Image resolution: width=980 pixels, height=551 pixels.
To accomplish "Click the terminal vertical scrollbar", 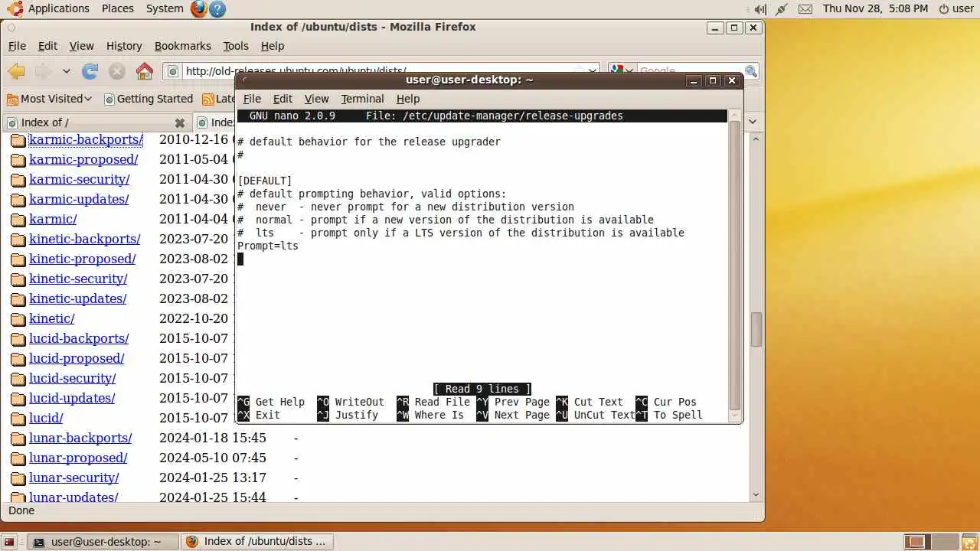I will (x=735, y=265).
